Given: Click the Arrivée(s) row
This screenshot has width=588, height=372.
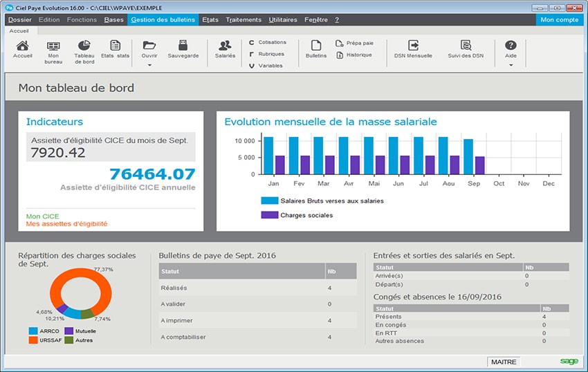Looking at the screenshot, I should pos(471,276).
